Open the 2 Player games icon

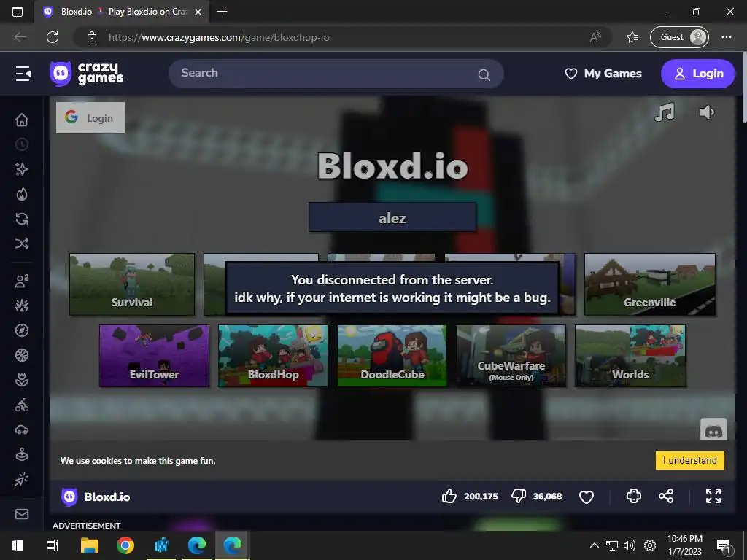tap(22, 281)
